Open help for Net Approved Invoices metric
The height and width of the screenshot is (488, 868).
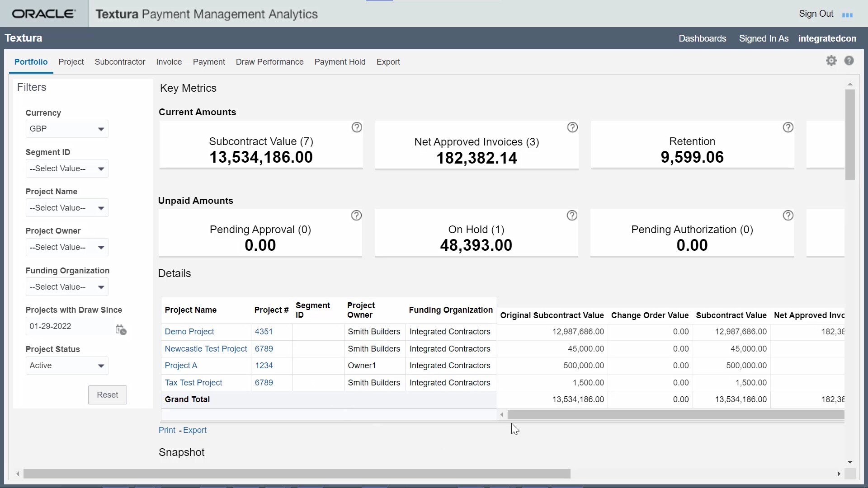pos(572,127)
